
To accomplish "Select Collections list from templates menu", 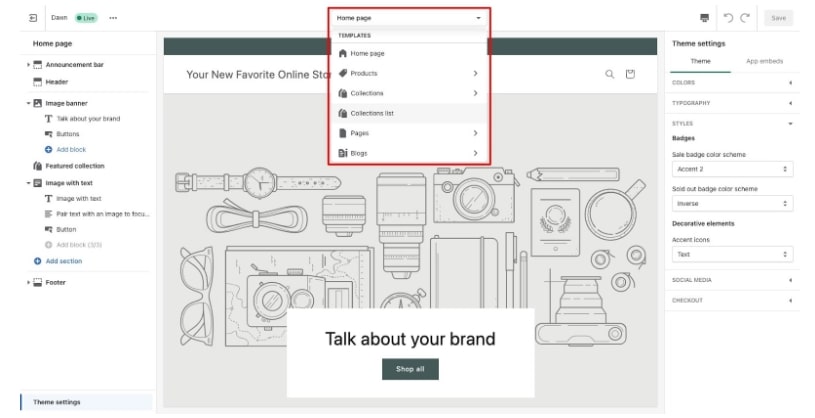I will 372,113.
